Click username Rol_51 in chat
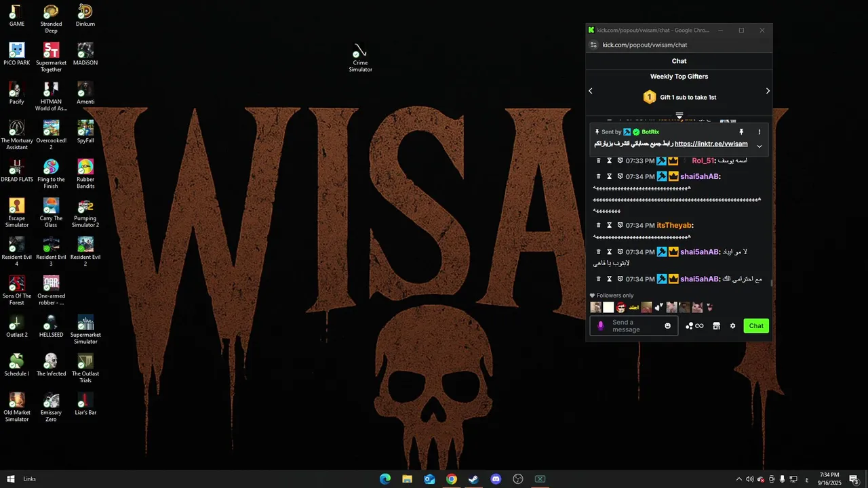This screenshot has width=868, height=488. [x=703, y=161]
